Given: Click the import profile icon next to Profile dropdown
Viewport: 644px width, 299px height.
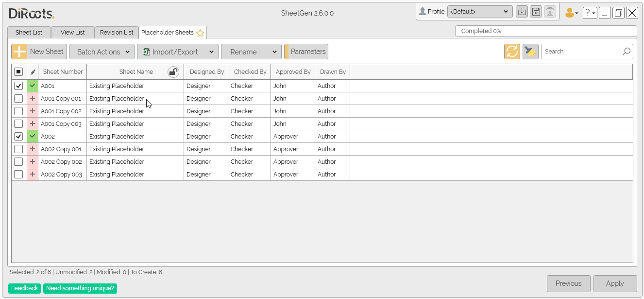Looking at the screenshot, I should pyautogui.click(x=522, y=11).
